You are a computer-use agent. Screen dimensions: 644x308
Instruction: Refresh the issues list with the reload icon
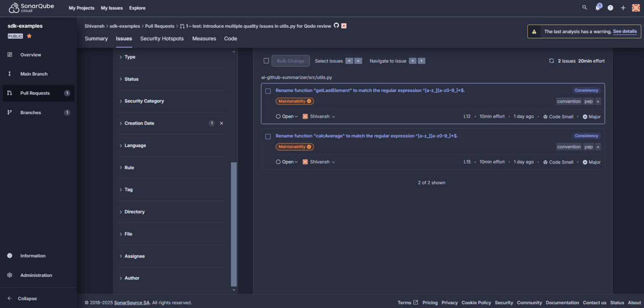point(552,60)
